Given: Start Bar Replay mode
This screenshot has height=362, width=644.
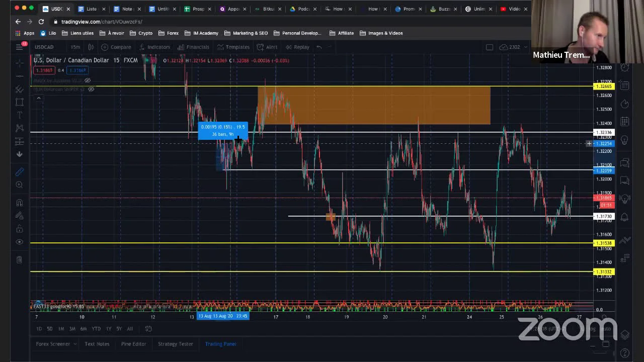Looking at the screenshot, I should [297, 47].
